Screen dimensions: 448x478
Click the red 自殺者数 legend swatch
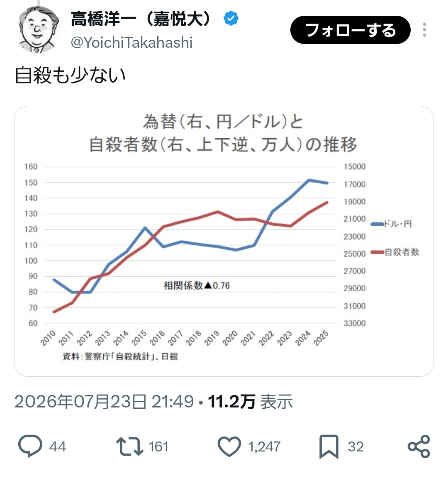tap(377, 252)
